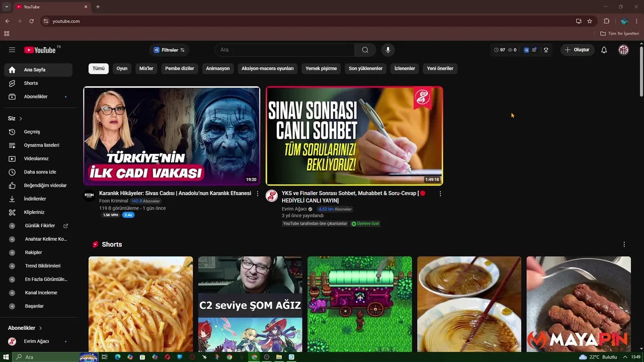
Task: Open the Windows Start menu
Action: click(x=6, y=357)
